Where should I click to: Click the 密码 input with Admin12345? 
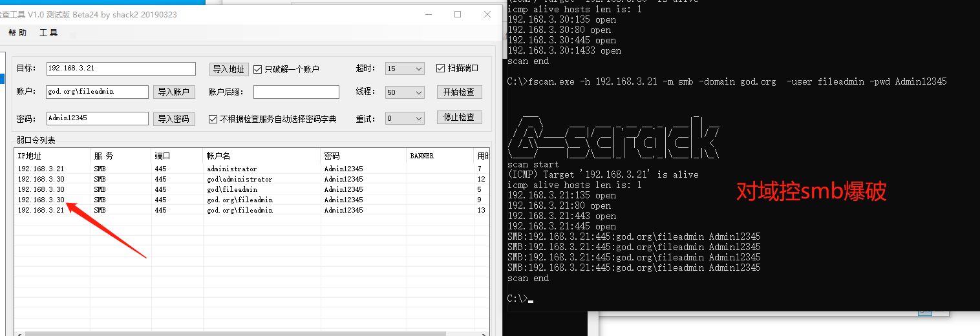pos(98,118)
